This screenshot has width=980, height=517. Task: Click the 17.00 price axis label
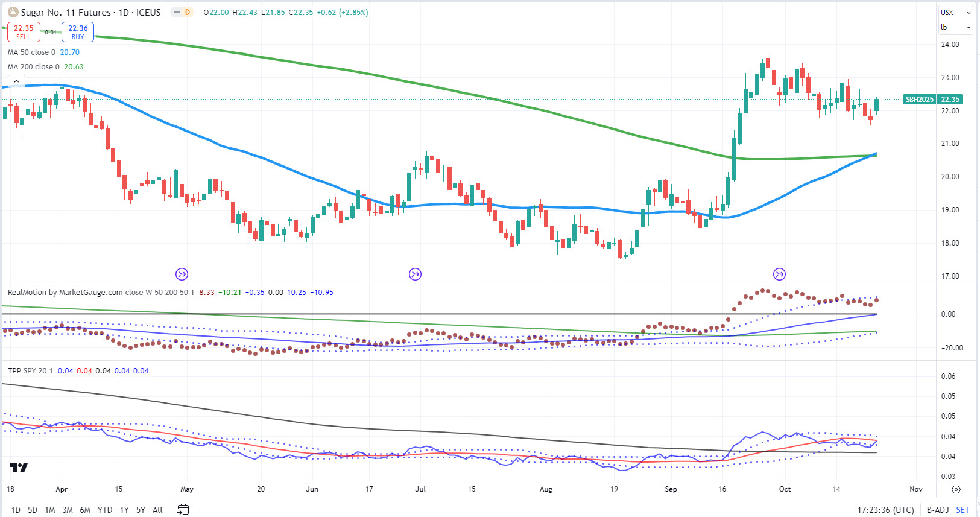[x=950, y=276]
